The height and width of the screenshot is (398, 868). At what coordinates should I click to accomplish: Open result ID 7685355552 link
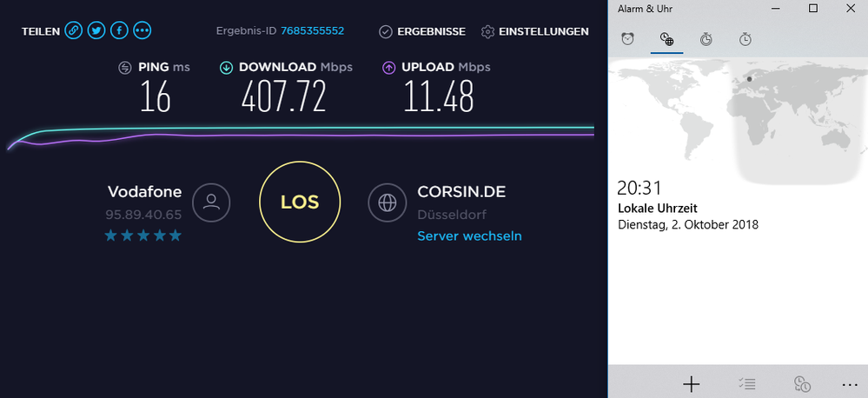tap(312, 31)
